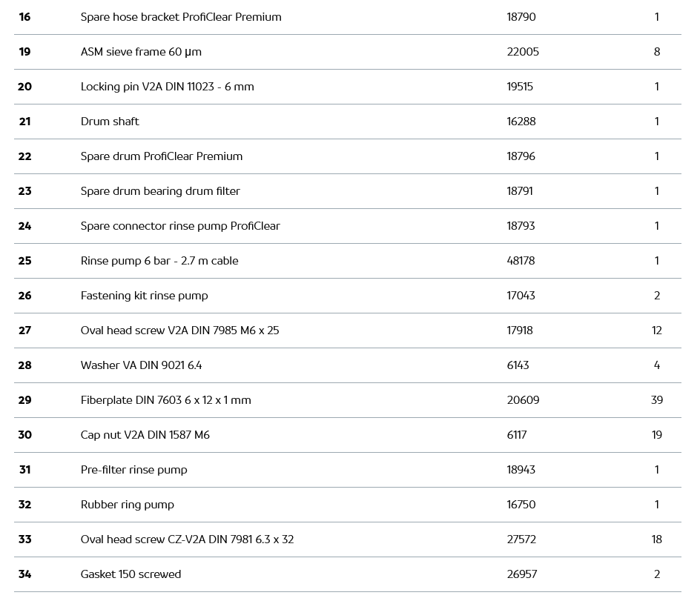Image resolution: width=700 pixels, height=601 pixels.
Task: Click Fastening kit rinse pump entry
Action: 144,296
